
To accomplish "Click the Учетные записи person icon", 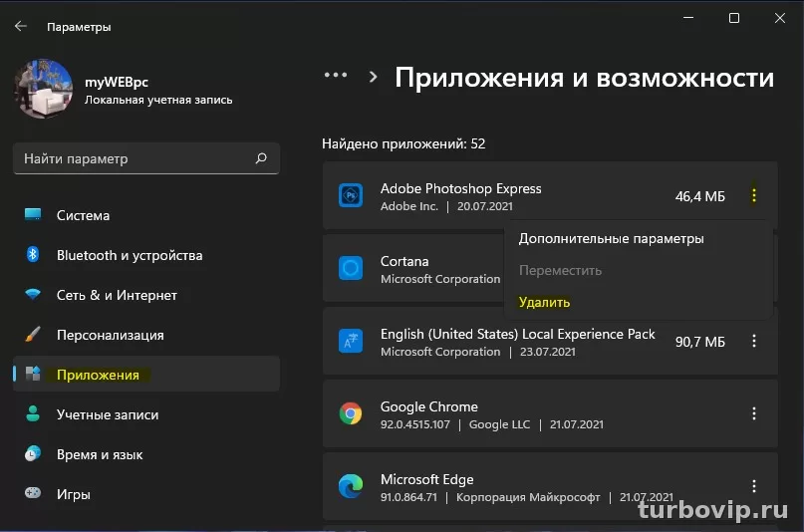I will coord(33,413).
